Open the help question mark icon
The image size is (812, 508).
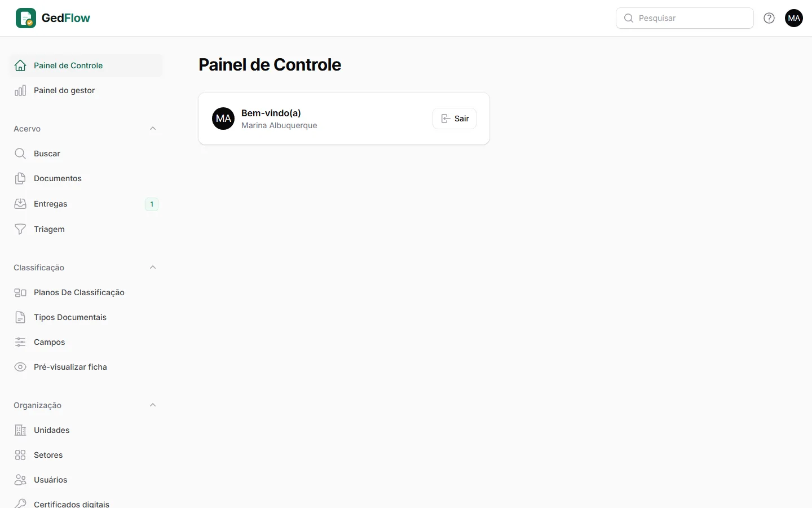tap(769, 18)
